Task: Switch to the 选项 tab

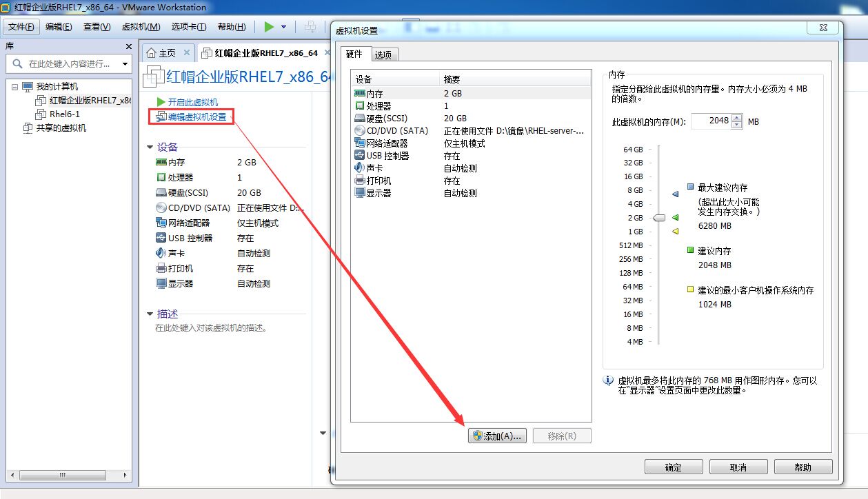Action: [383, 55]
